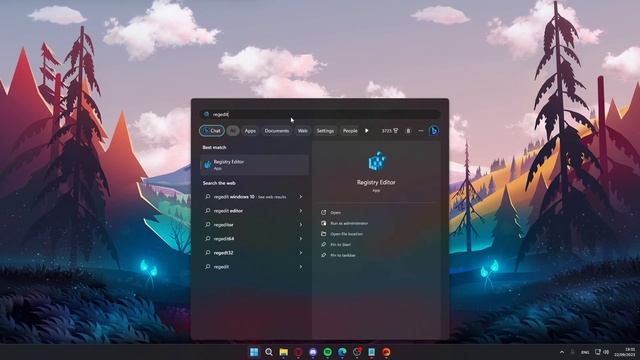The image size is (640, 360).
Task: Click the Registry Editor best match icon
Action: point(207,164)
